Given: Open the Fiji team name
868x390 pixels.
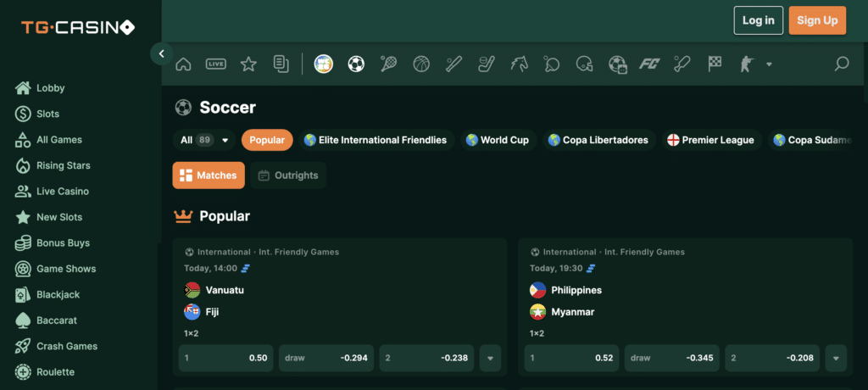Looking at the screenshot, I should pyautogui.click(x=212, y=312).
